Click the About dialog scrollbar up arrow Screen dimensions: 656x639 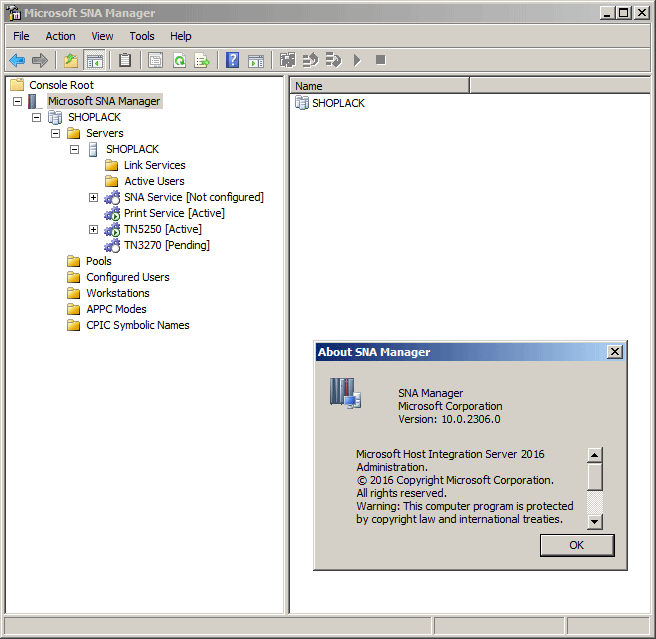594,454
